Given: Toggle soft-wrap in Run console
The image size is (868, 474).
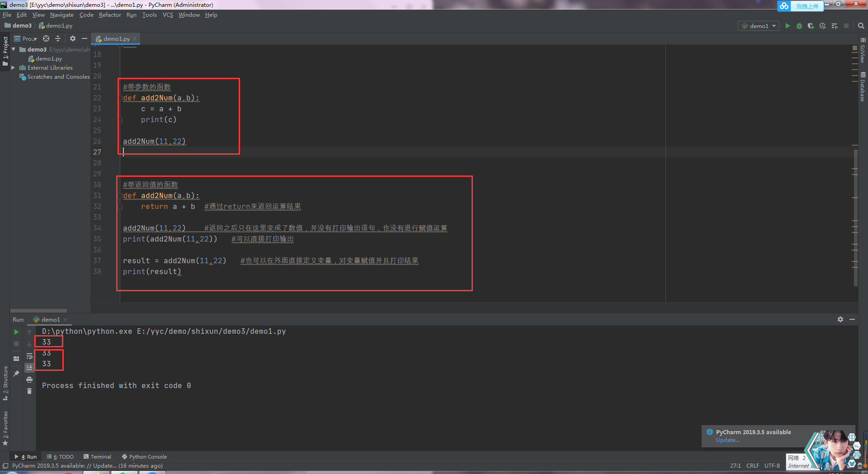Looking at the screenshot, I should click(29, 356).
